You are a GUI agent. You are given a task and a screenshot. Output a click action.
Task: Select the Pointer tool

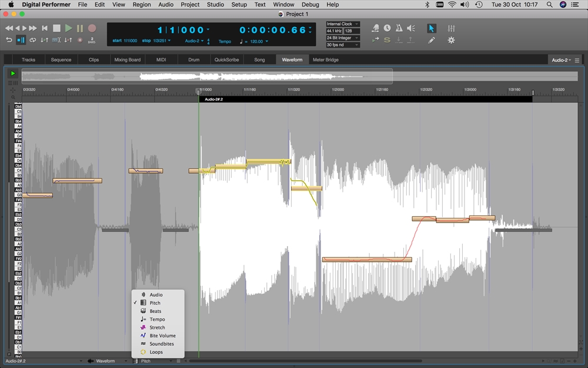pyautogui.click(x=431, y=28)
